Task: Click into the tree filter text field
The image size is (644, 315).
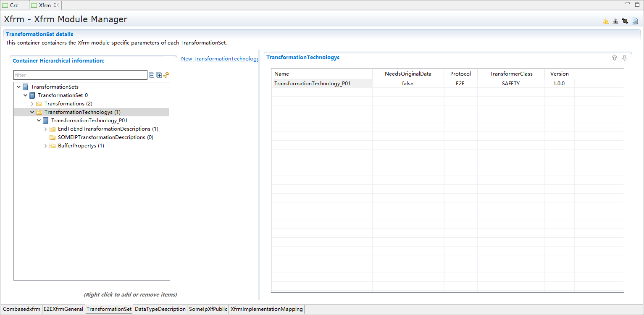Action: 80,75
